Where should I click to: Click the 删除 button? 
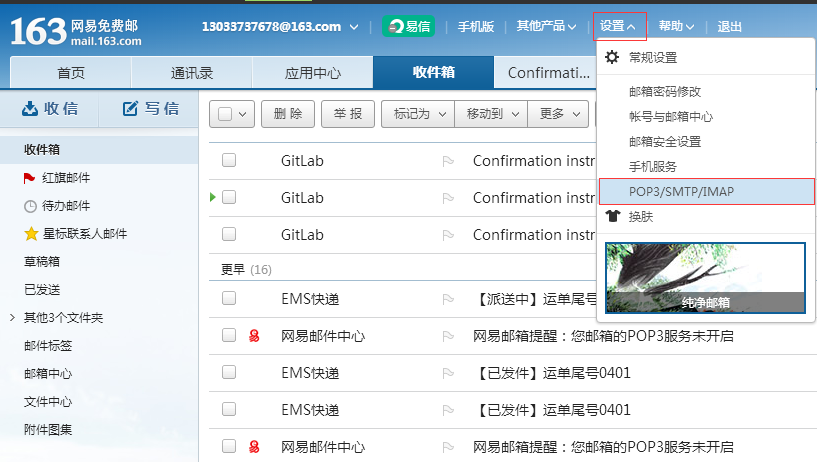click(x=288, y=114)
